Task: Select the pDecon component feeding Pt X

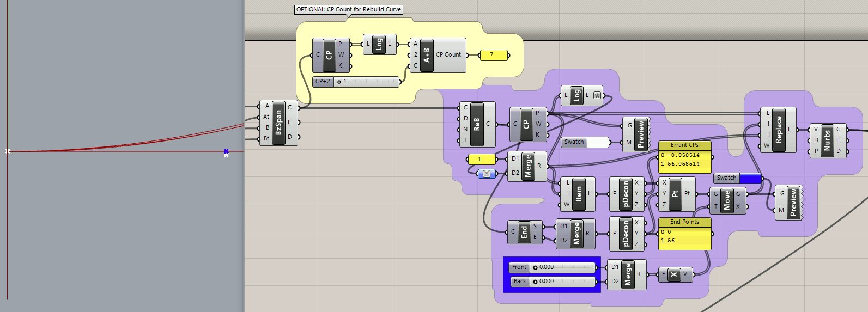Action: 626,194
